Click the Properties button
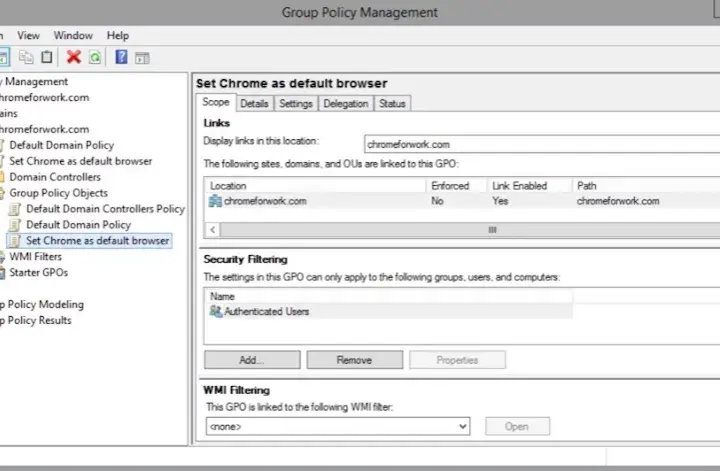This screenshot has width=720, height=471. pyautogui.click(x=457, y=360)
